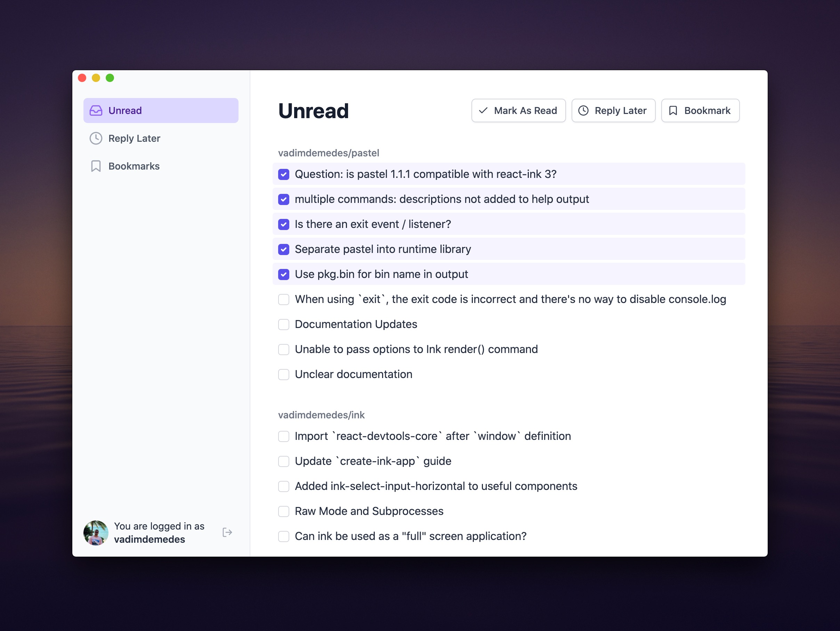Open the Bookmarks section
Viewport: 840px width, 631px height.
point(161,166)
